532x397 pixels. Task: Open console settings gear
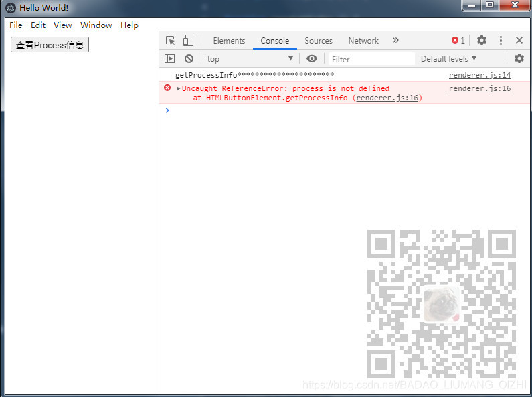(x=519, y=58)
